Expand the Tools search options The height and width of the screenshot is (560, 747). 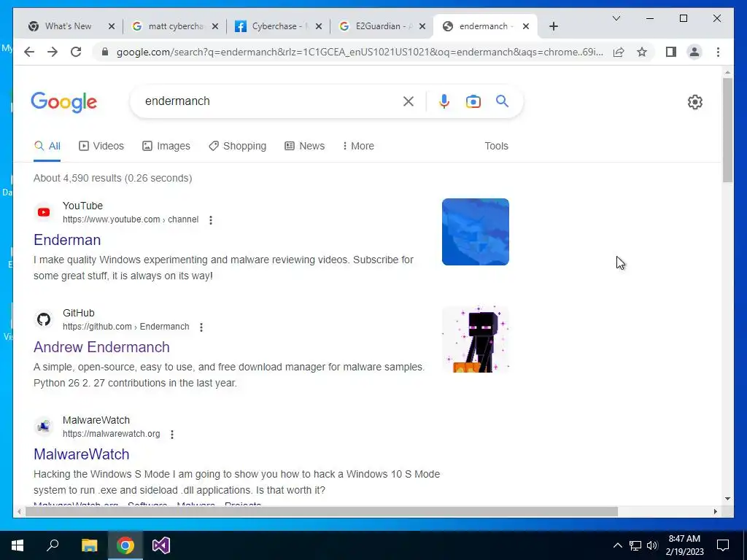496,146
